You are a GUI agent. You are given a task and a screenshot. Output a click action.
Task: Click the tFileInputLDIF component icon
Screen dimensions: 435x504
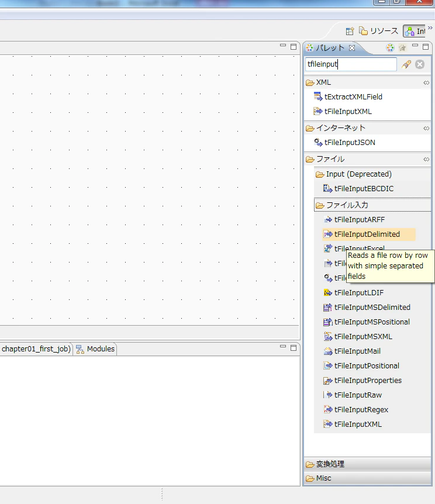point(327,292)
